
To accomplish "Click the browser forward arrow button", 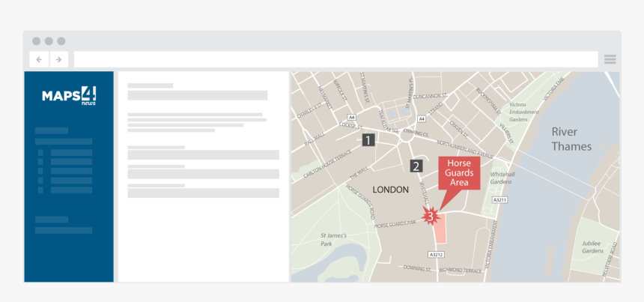I will click(x=58, y=59).
